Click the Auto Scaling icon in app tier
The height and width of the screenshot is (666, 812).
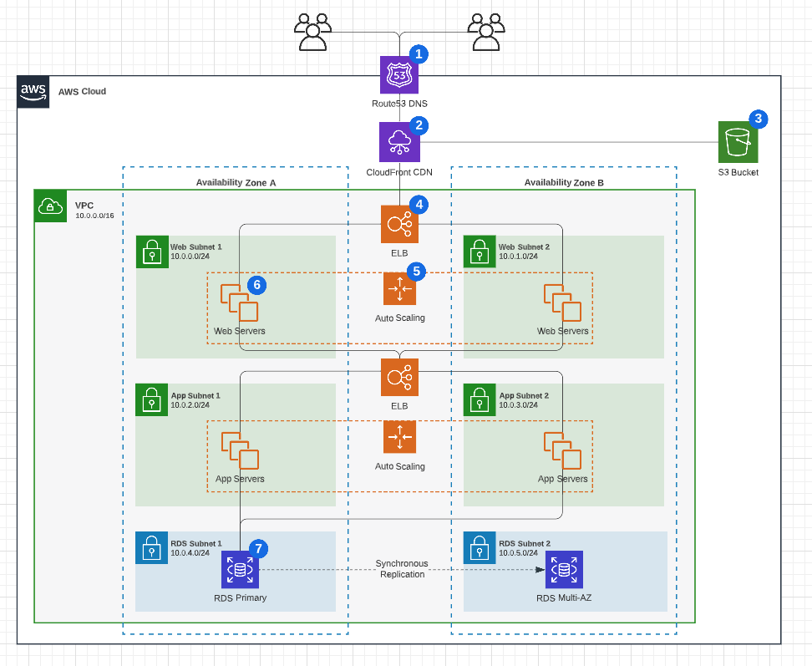click(x=399, y=437)
